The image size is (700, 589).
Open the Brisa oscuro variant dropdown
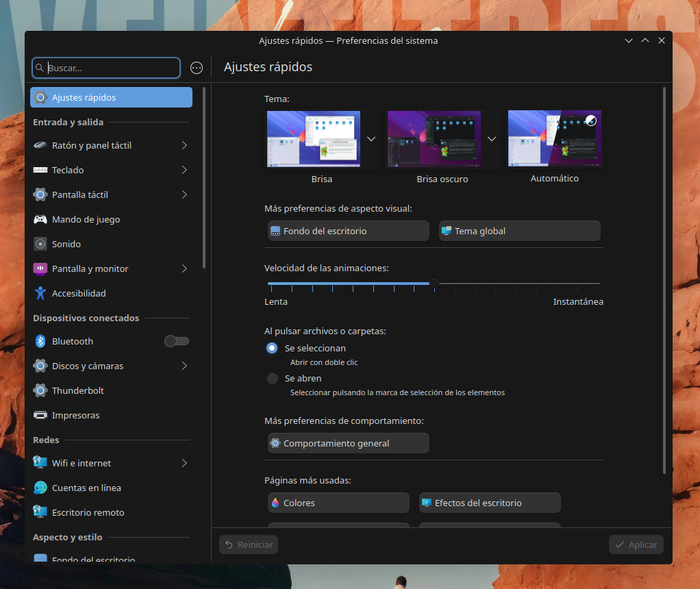[x=490, y=138]
